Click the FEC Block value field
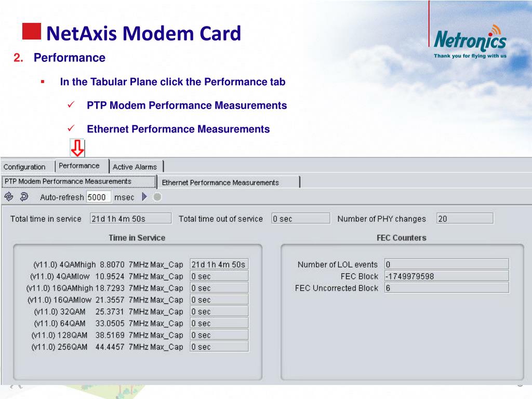The image size is (532, 399). (447, 276)
